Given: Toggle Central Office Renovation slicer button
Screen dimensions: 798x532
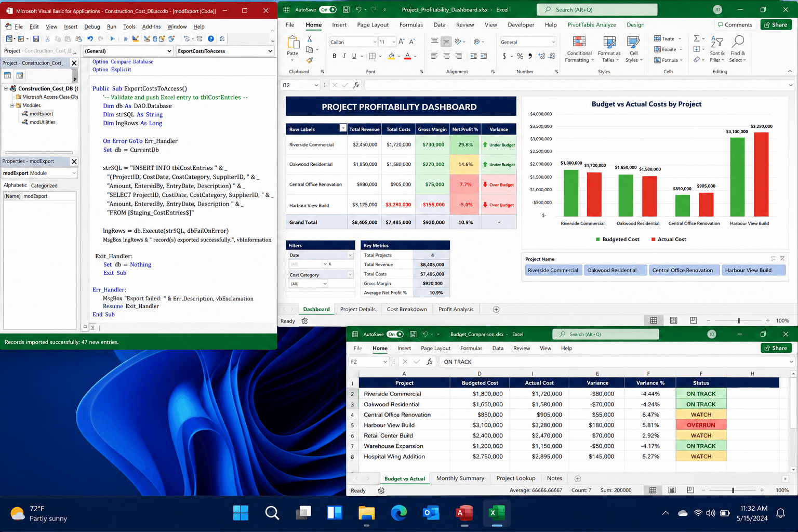Looking at the screenshot, I should pos(684,270).
